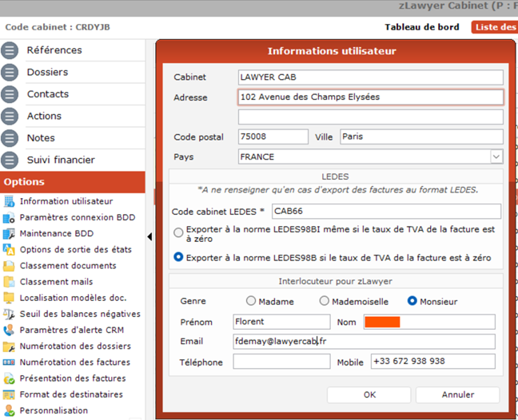The image size is (518, 420).
Task: Click the Maintenance BDD icon
Action: click(x=9, y=234)
